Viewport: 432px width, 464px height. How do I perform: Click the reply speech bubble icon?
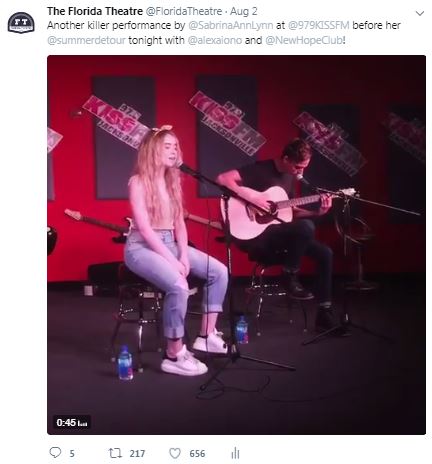(55, 453)
